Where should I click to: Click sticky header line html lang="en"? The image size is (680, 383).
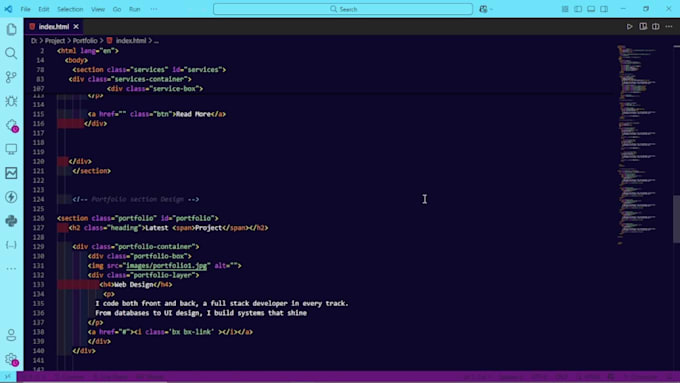pyautogui.click(x=88, y=51)
